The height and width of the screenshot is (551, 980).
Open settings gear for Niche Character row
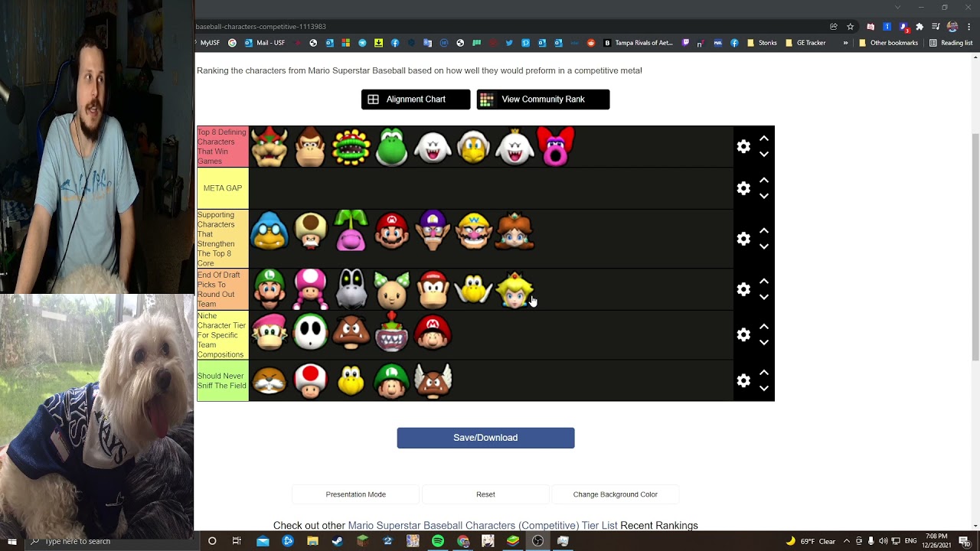point(743,334)
